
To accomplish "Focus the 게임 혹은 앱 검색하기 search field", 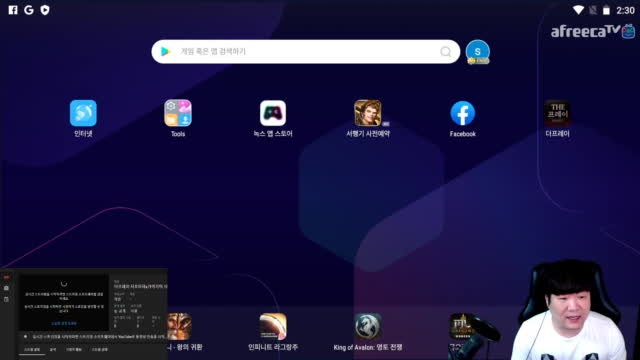I will (x=306, y=51).
